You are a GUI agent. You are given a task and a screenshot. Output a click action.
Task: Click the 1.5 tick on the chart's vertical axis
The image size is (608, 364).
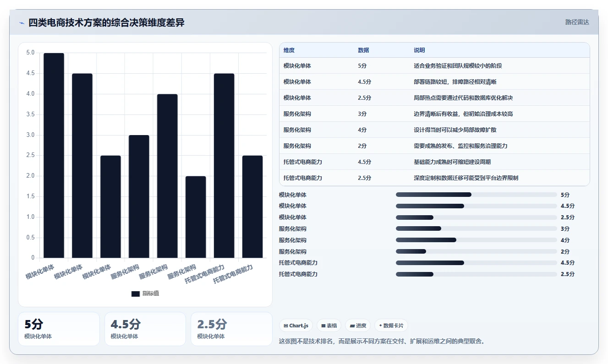tap(30, 196)
